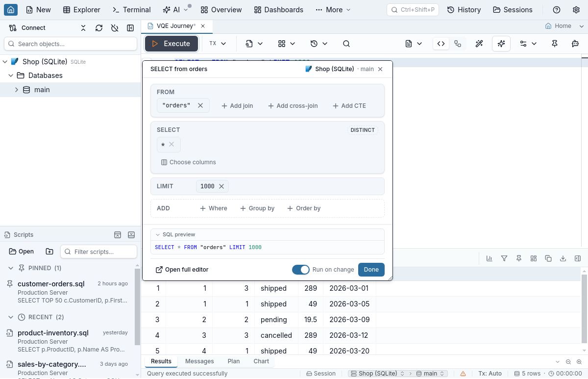Collapse the PINNED scripts group
The height and width of the screenshot is (379, 588).
coord(11,268)
